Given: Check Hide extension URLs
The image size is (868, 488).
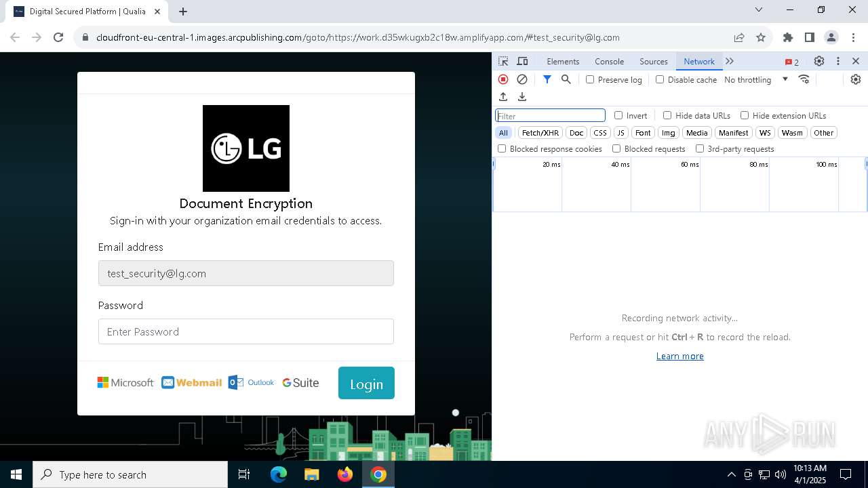Looking at the screenshot, I should pos(745,115).
